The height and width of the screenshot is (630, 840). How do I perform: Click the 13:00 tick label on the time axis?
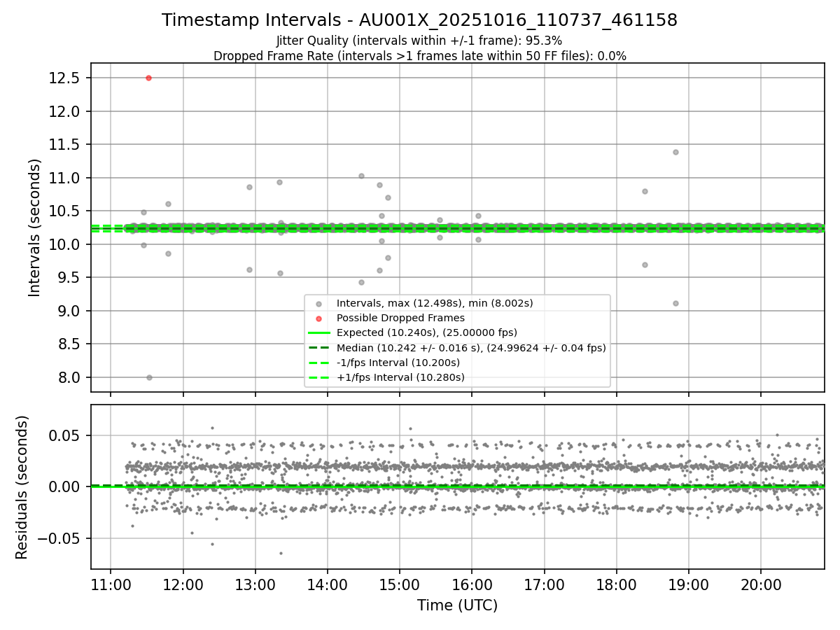255,584
